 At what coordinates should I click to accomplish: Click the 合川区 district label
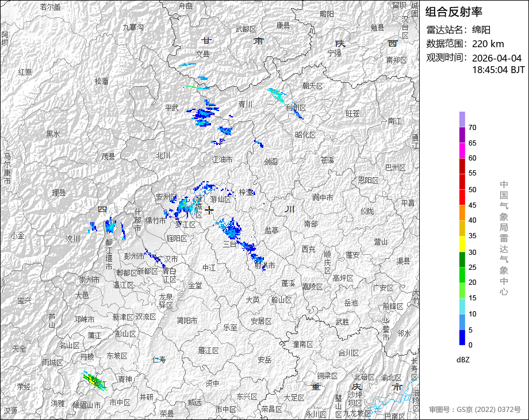click(x=348, y=353)
